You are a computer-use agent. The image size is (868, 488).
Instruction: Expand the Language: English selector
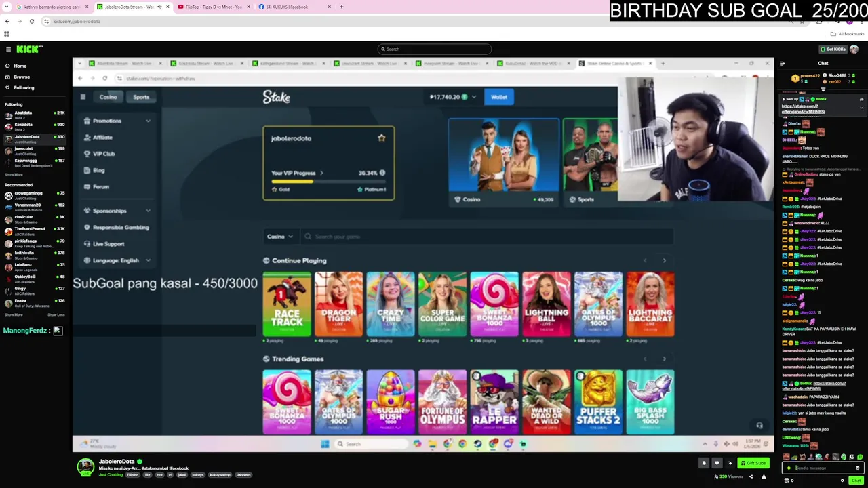coord(117,260)
